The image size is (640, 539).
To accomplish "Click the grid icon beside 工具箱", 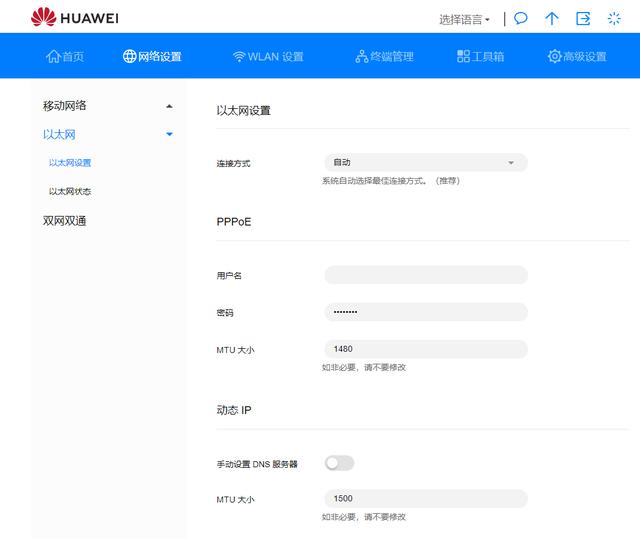I will [463, 56].
